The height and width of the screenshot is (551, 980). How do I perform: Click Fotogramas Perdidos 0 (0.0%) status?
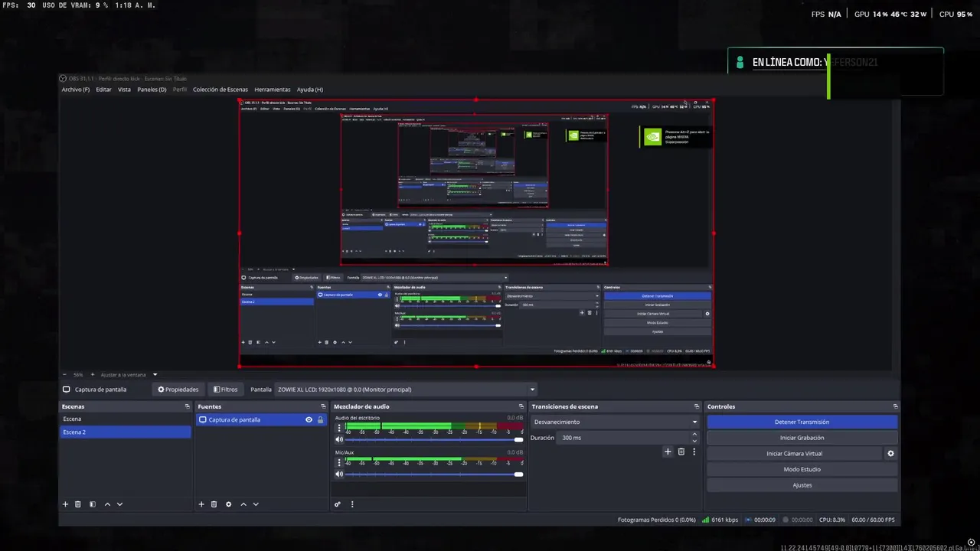[656, 520]
